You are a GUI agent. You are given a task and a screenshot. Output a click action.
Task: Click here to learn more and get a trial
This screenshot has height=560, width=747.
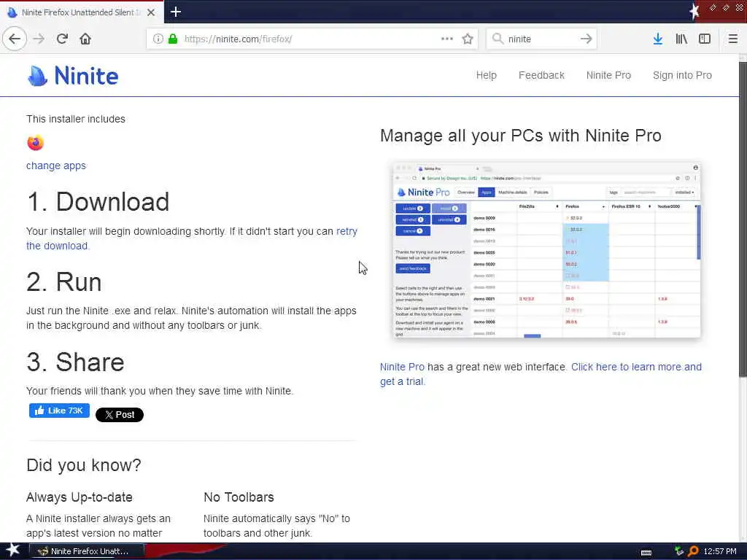click(x=636, y=367)
